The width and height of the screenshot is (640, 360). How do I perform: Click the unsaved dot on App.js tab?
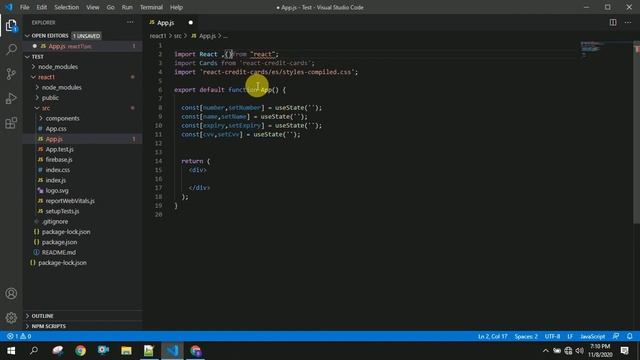(x=191, y=22)
